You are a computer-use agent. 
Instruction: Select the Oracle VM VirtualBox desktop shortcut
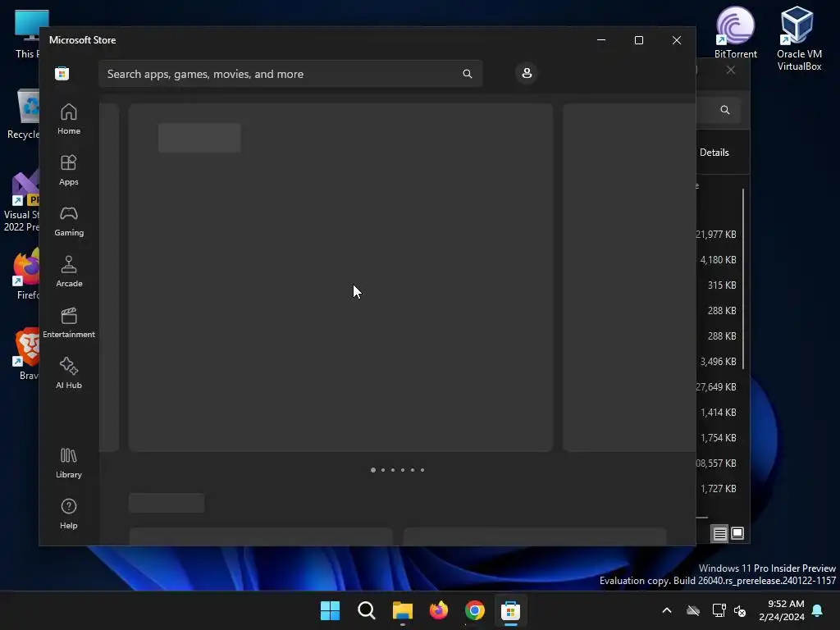(799, 39)
